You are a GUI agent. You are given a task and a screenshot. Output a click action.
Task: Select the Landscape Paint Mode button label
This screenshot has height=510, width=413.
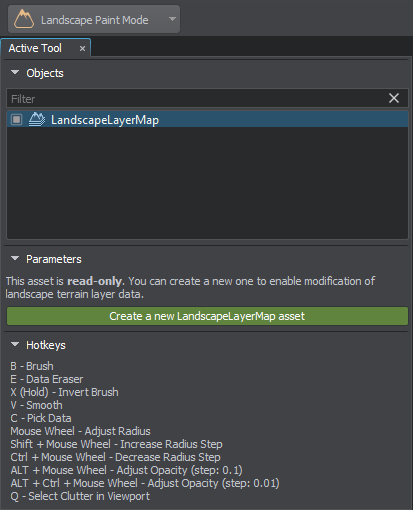coord(95,20)
